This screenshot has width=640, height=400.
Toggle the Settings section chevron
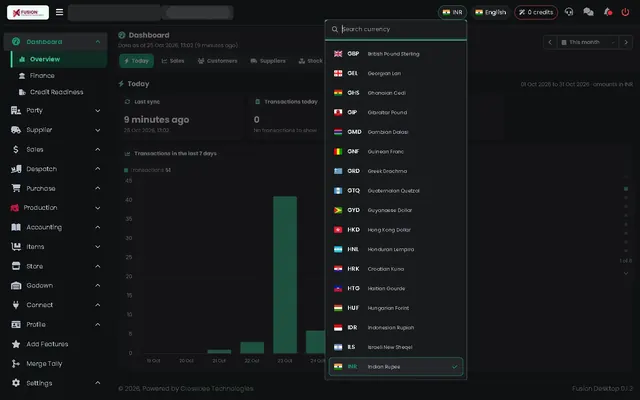pyautogui.click(x=98, y=383)
